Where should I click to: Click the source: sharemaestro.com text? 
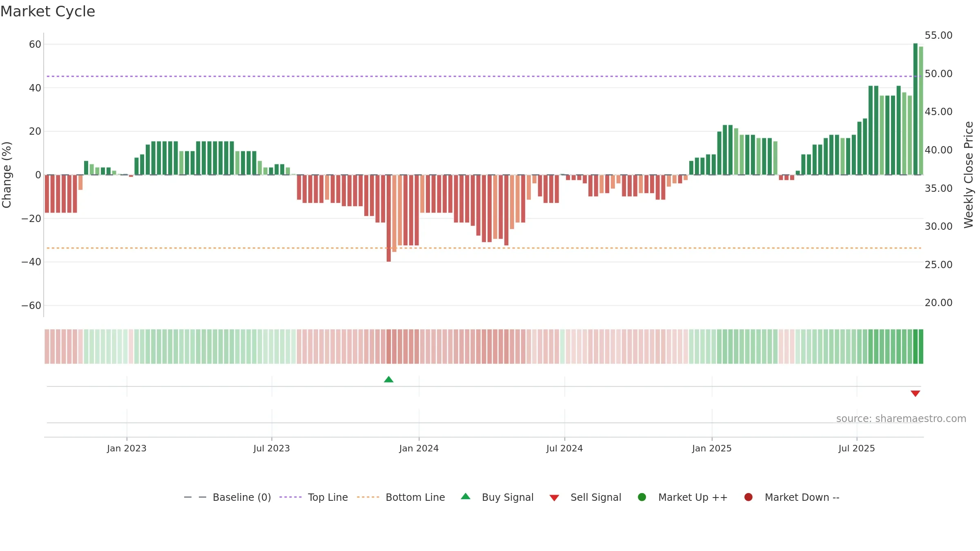click(901, 418)
